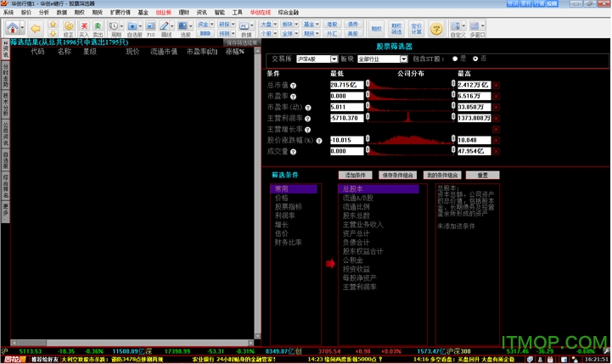
Task: Click right slider handle of 市盈率 distribution
Action: coord(453,94)
